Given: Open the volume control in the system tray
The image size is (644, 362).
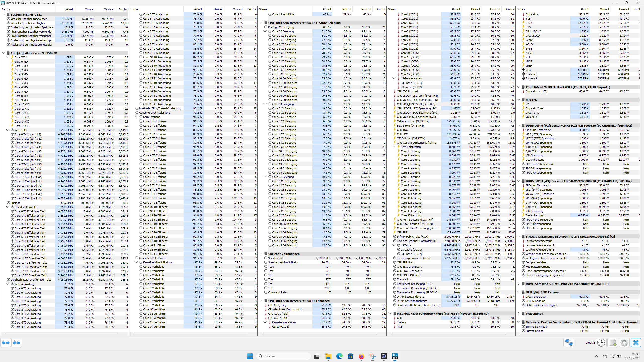Looking at the screenshot, I should pyautogui.click(x=619, y=356).
